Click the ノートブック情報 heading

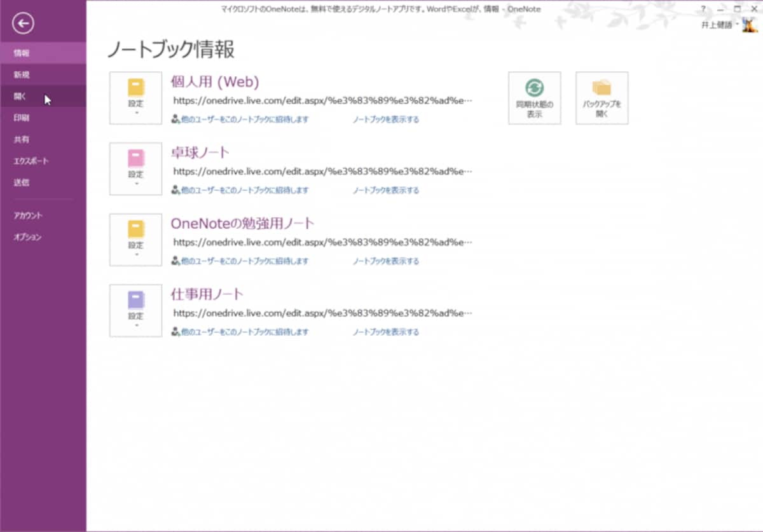coord(170,49)
